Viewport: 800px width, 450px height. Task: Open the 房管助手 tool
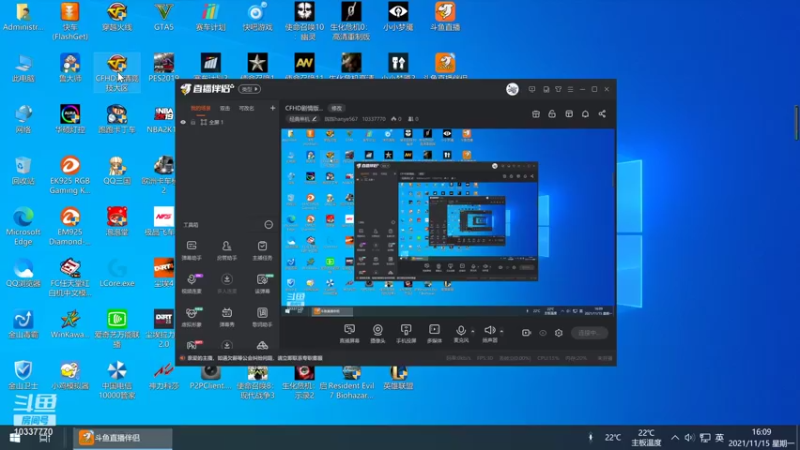pos(227,250)
